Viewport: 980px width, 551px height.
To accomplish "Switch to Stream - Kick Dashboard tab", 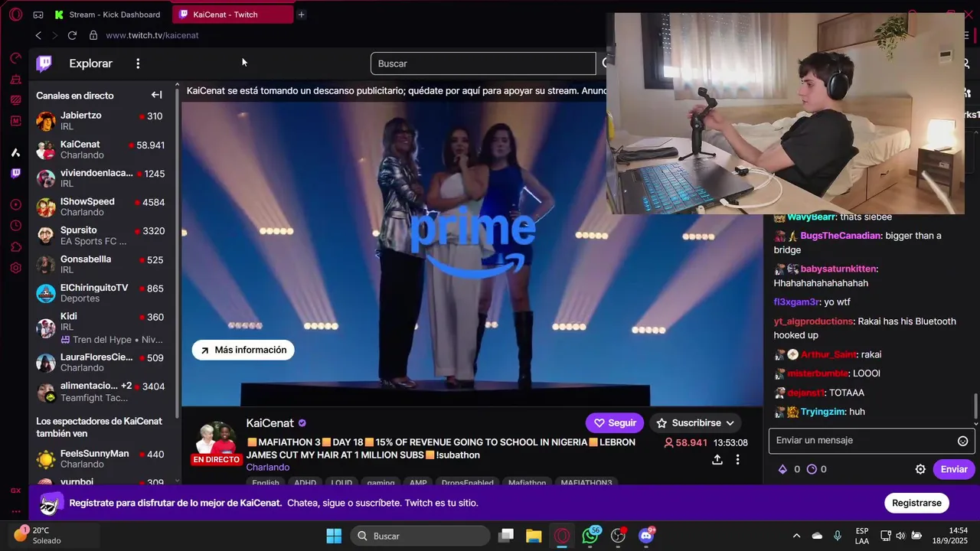I will click(x=110, y=15).
